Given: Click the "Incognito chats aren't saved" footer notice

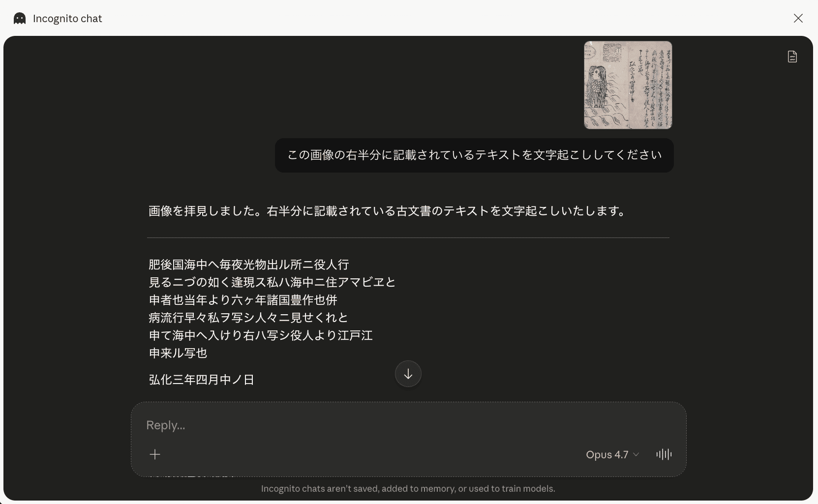Looking at the screenshot, I should [408, 489].
